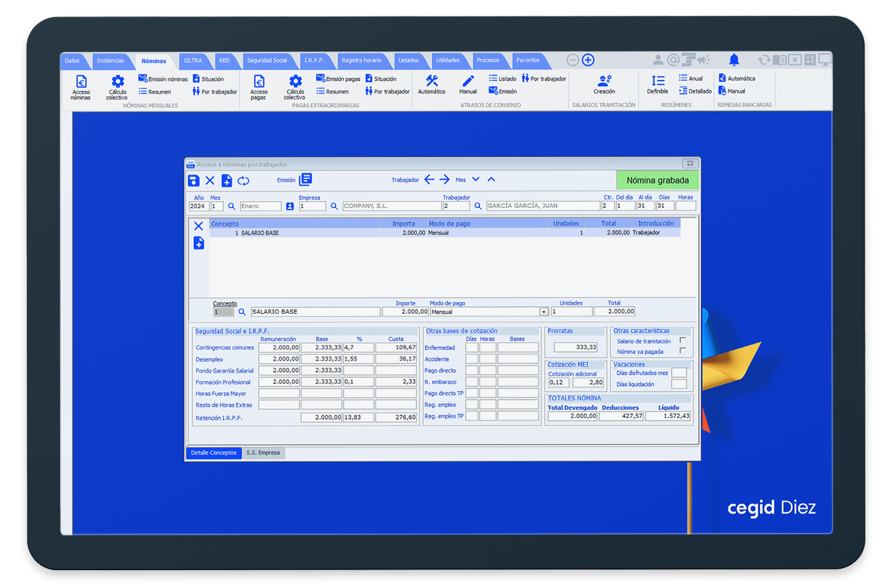The width and height of the screenshot is (892, 588).
Task: Open the S.S. Empresa tab
Action: coord(263,453)
